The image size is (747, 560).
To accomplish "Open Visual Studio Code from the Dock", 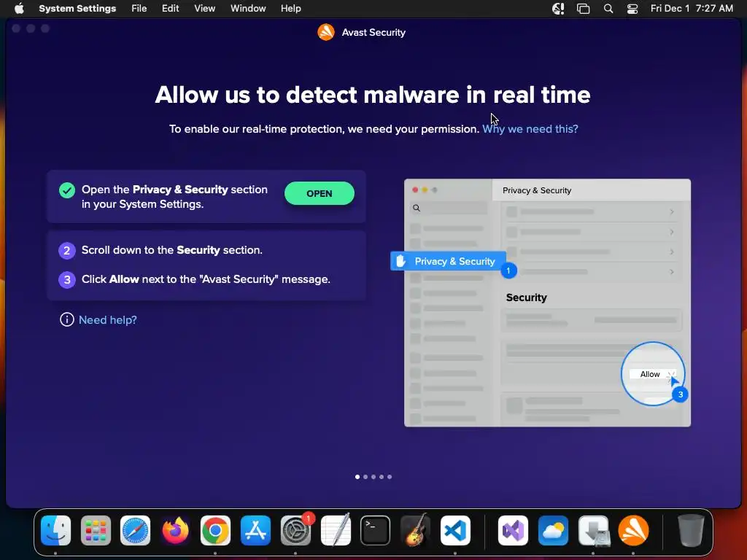I will pyautogui.click(x=455, y=530).
